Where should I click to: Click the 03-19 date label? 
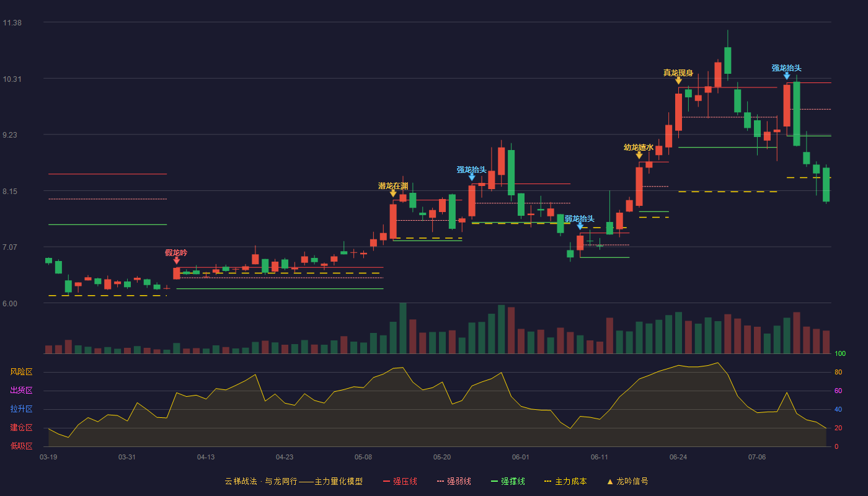click(x=48, y=457)
